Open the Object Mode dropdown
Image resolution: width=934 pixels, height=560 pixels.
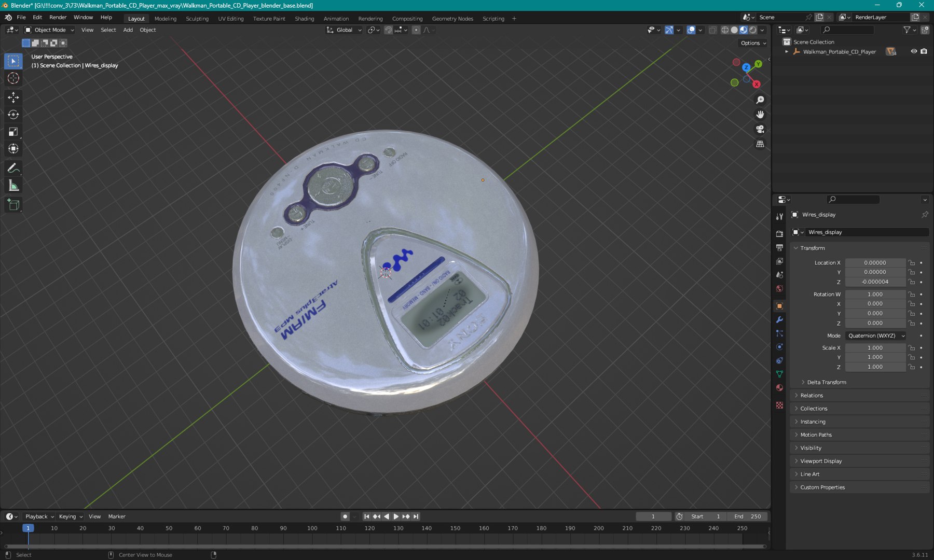point(50,30)
